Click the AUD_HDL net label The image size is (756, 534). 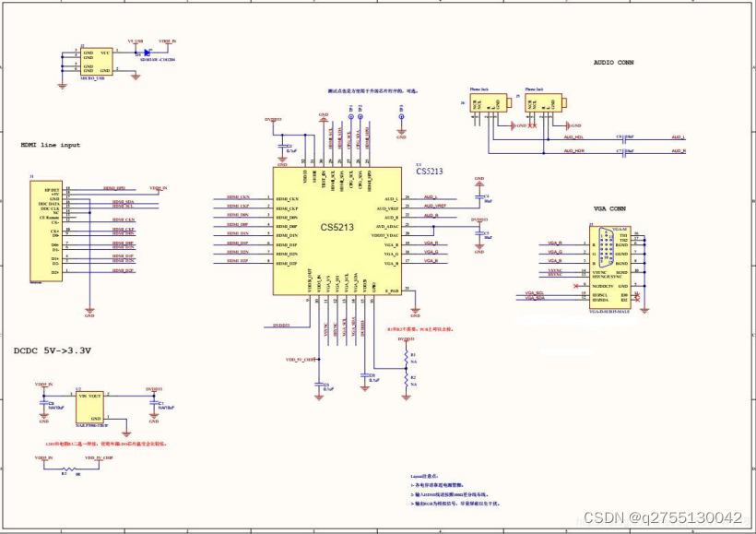click(573, 137)
